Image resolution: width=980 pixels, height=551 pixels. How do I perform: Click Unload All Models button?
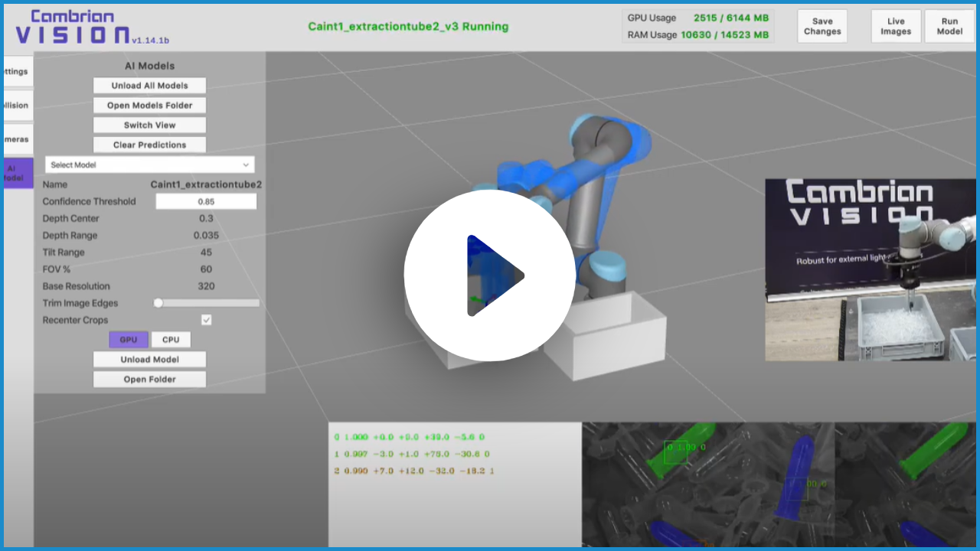[x=150, y=86]
